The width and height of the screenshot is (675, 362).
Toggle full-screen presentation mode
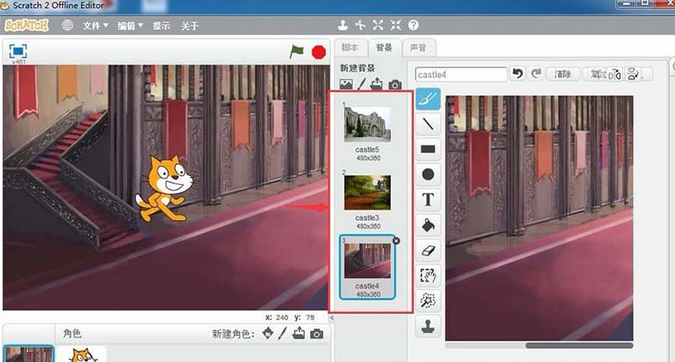(18, 51)
